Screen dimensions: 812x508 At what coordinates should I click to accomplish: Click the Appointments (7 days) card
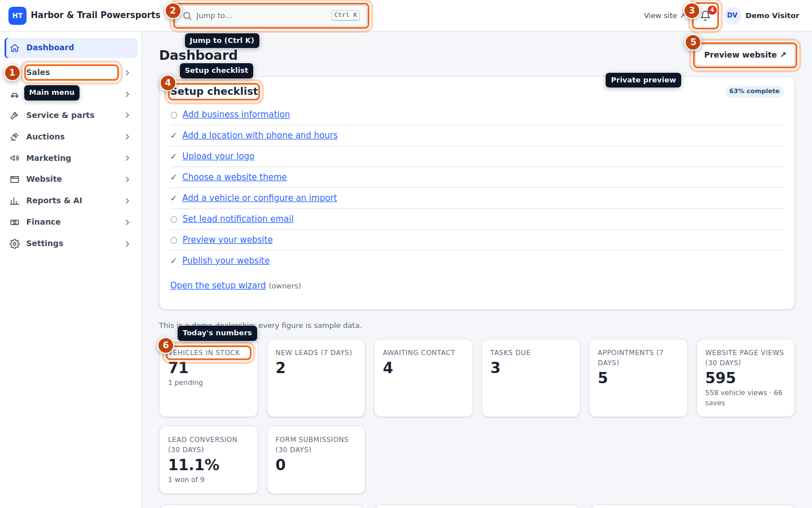click(638, 378)
